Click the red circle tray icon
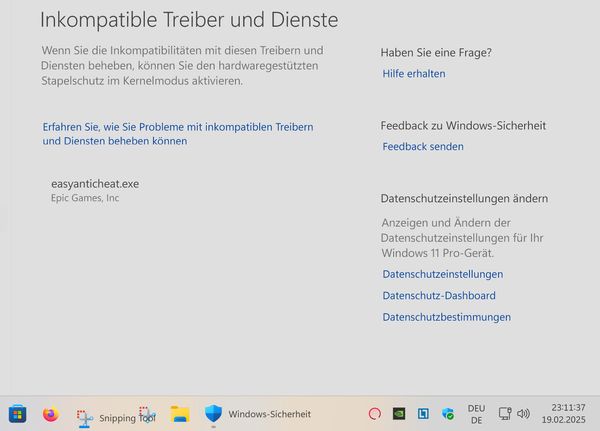This screenshot has height=431, width=600. pos(375,414)
